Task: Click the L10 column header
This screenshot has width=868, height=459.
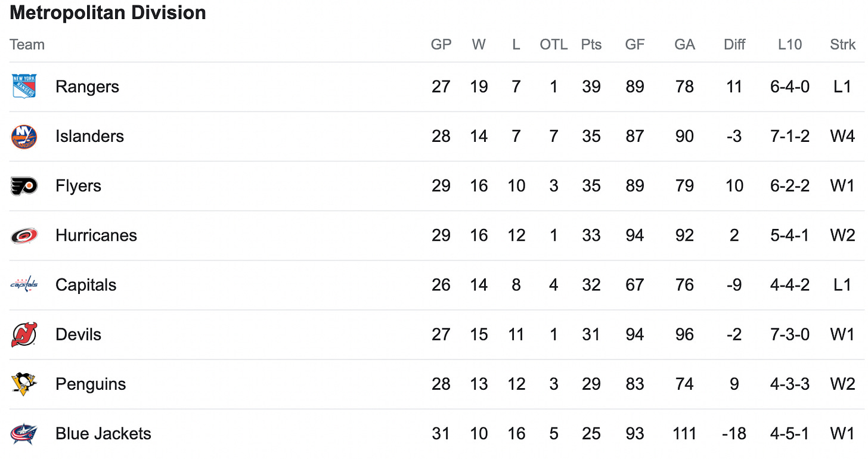Action: pos(790,45)
